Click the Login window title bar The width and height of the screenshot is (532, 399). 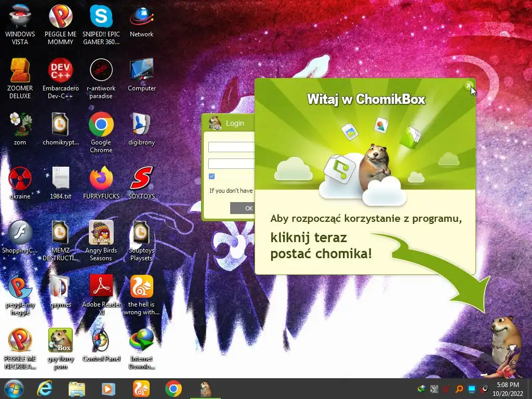pos(229,123)
